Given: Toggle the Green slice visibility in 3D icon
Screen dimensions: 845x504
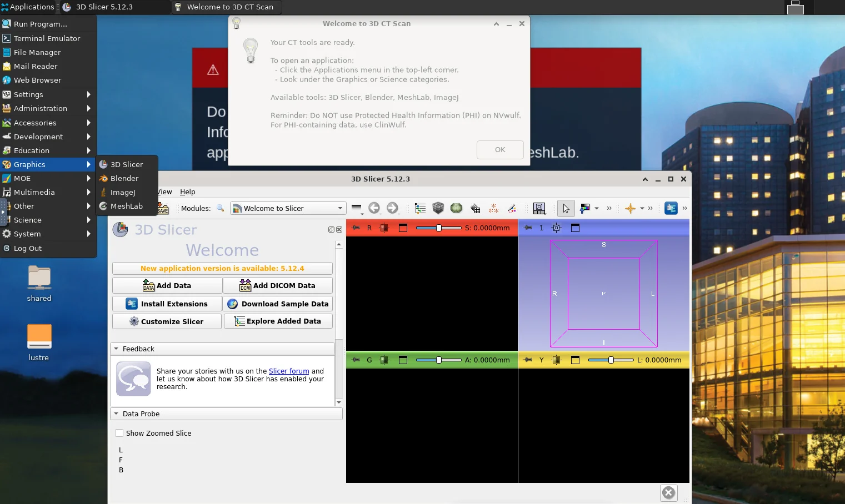Looking at the screenshot, I should coord(384,360).
